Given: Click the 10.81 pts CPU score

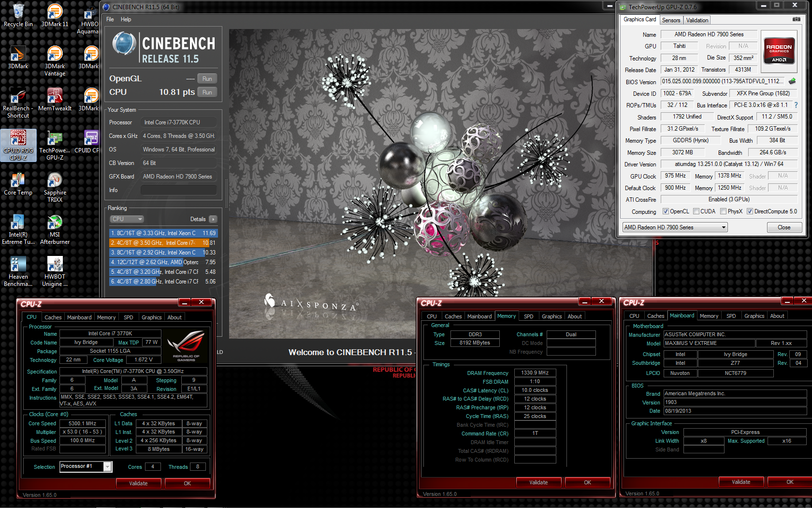Looking at the screenshot, I should click(x=177, y=92).
